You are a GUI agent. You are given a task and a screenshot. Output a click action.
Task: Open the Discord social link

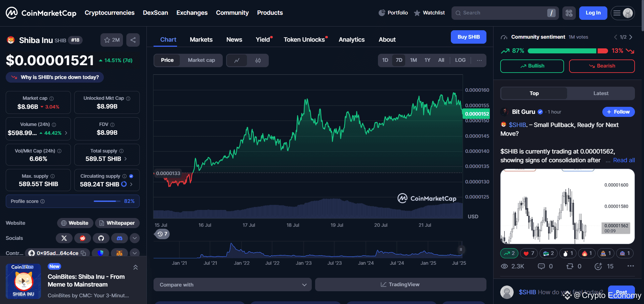tap(120, 238)
